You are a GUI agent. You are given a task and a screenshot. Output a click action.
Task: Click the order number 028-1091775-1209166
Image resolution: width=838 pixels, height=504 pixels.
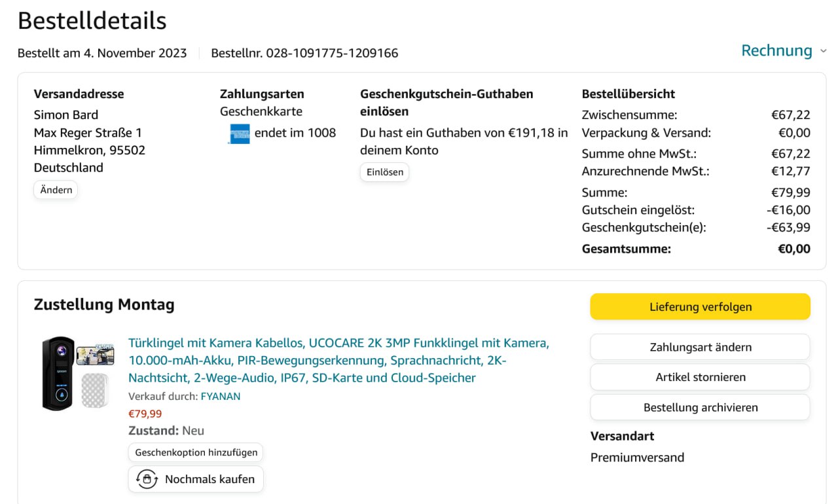click(332, 53)
